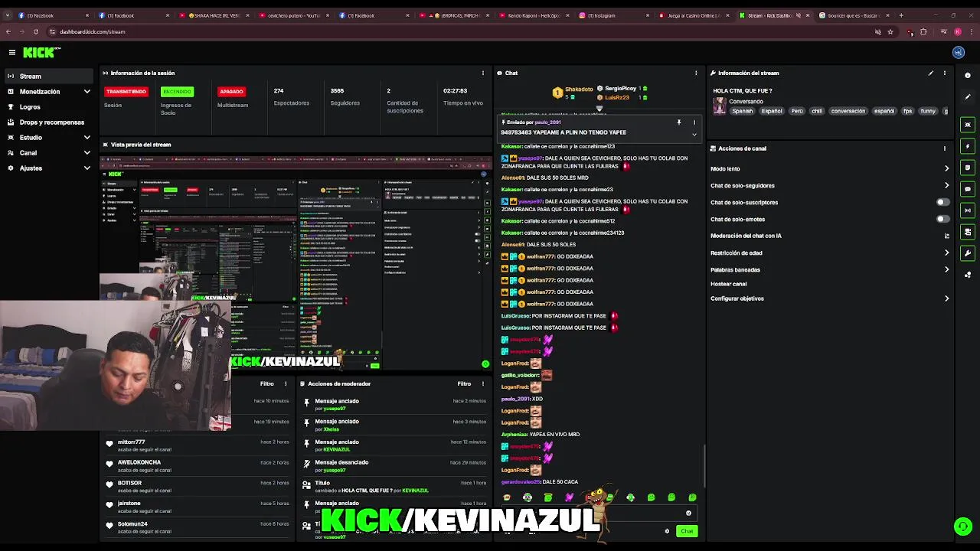
Task: Expand the pinned message with the chevron
Action: [x=694, y=135]
